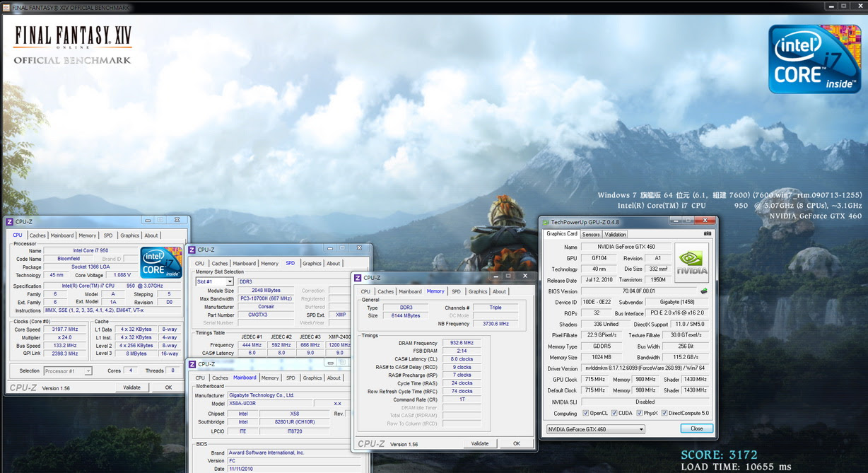Click the GPU-Z title bar icon

click(x=545, y=221)
